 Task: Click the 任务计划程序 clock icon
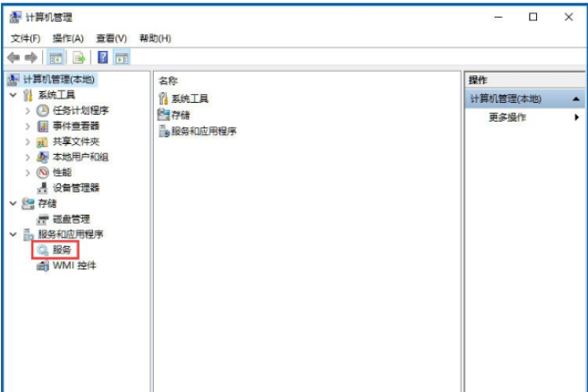click(42, 110)
